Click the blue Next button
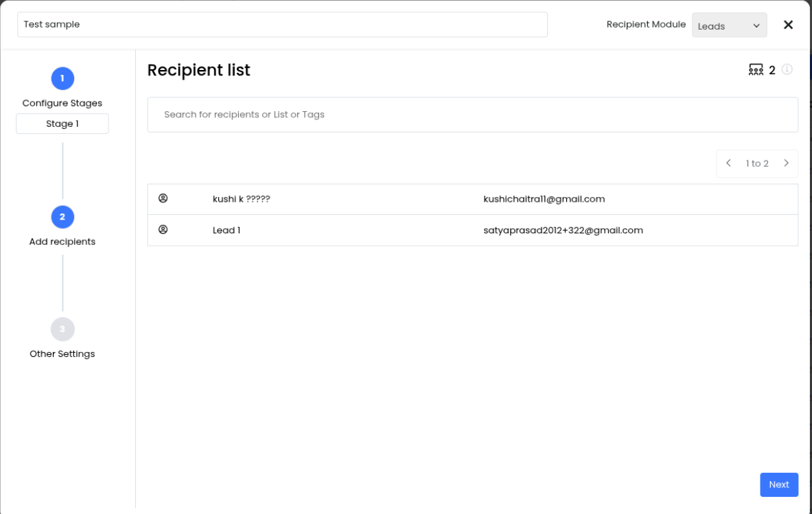 coord(778,484)
